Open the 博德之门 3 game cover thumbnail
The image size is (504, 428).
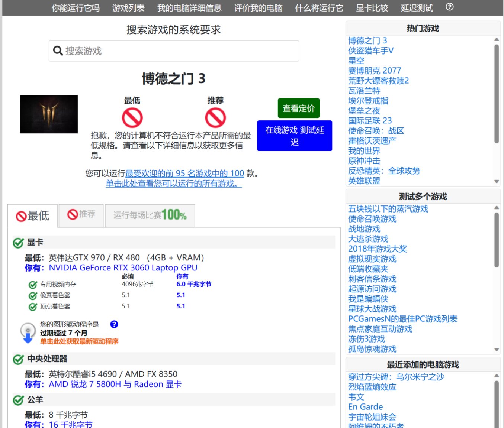(x=49, y=114)
